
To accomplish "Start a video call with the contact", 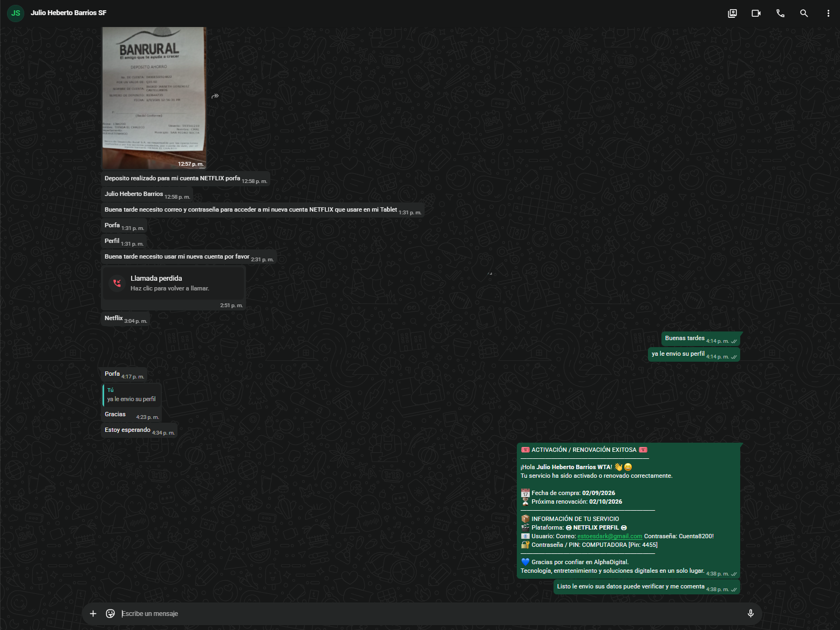I will 756,13.
